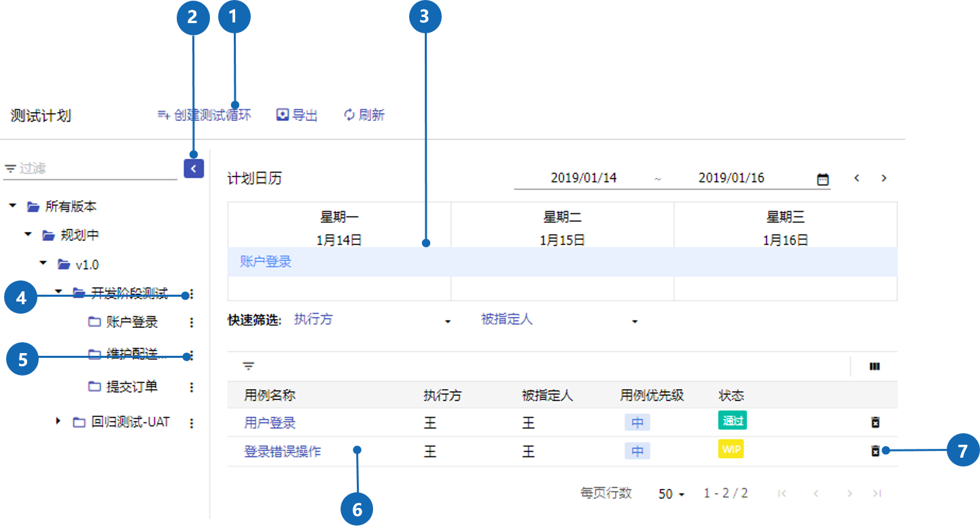Go to next calendar date range
The image size is (980, 531).
(883, 179)
